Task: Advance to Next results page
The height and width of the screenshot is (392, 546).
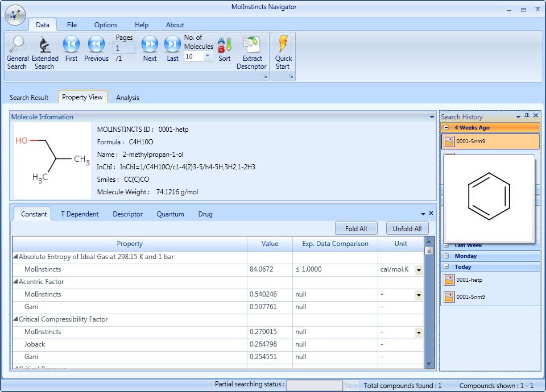Action: click(x=150, y=49)
